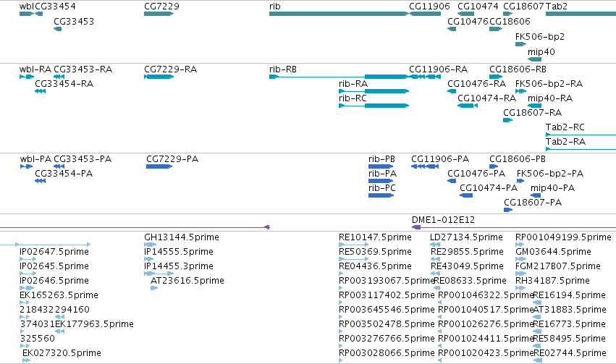Click the Tab2-RC transcript label
The image size is (616, 364).
565,127
